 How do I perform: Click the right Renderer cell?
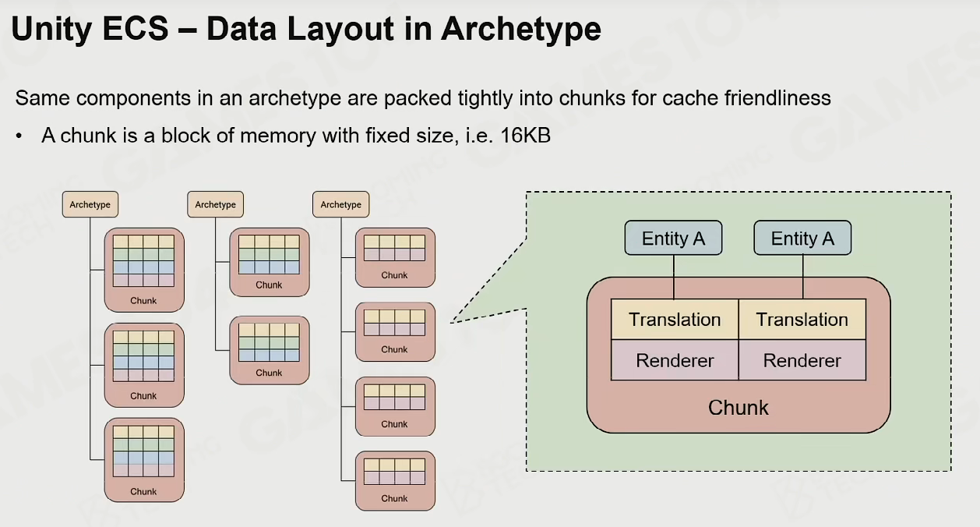pos(802,360)
